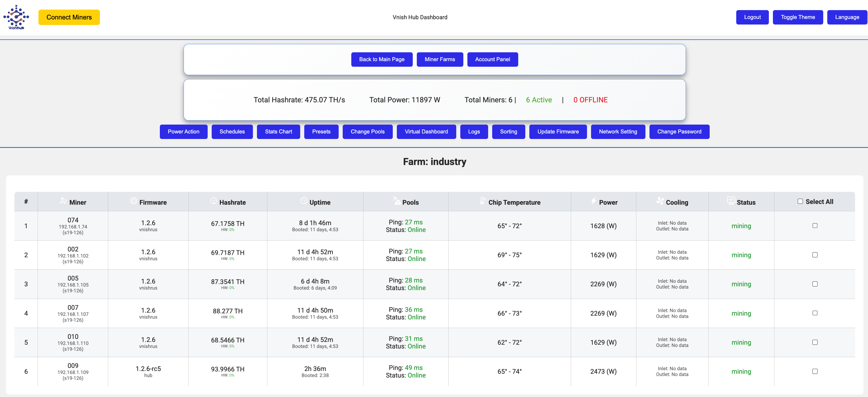The height and width of the screenshot is (397, 868).
Task: Open the Power Action menu
Action: pos(183,132)
